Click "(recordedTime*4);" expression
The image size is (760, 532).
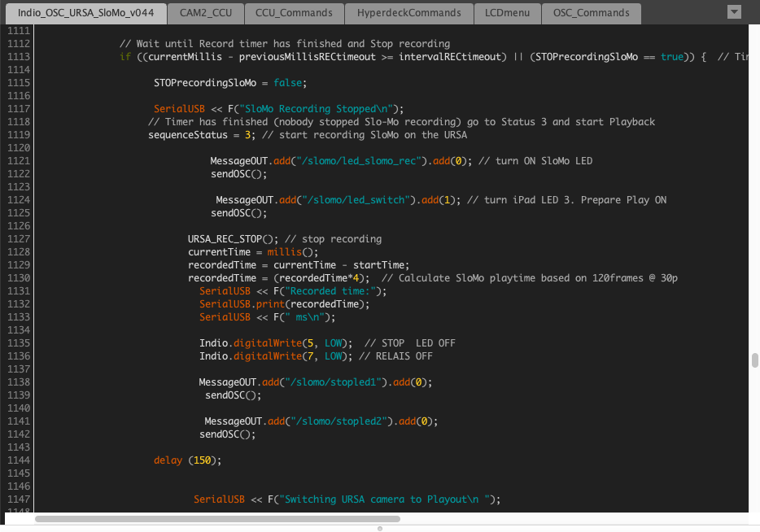tap(321, 278)
